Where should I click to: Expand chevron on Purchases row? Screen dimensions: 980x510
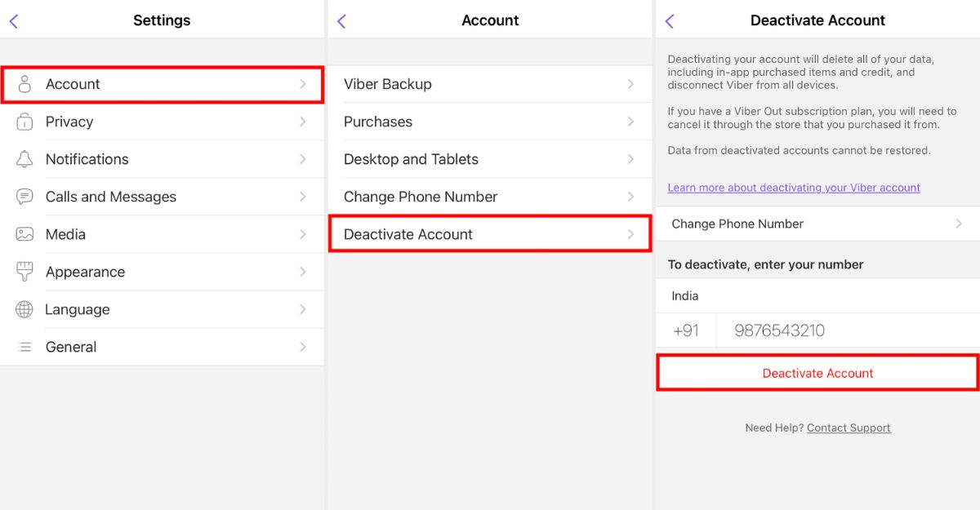pyautogui.click(x=630, y=122)
